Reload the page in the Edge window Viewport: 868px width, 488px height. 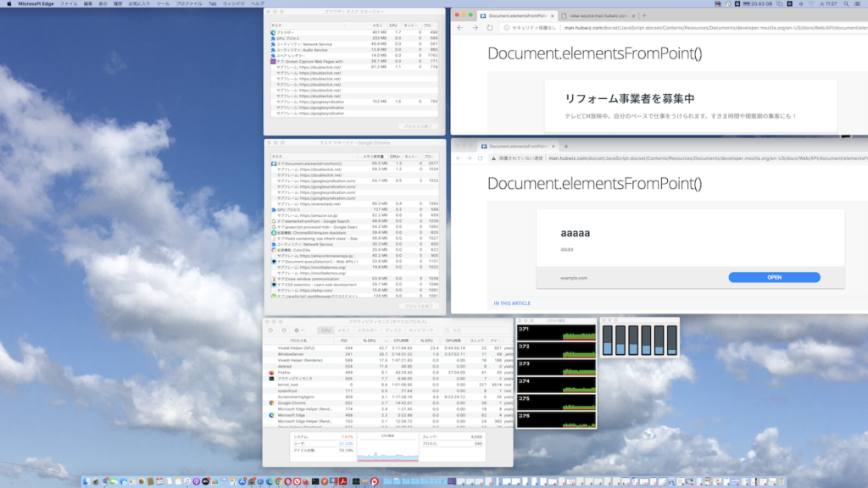point(491,28)
